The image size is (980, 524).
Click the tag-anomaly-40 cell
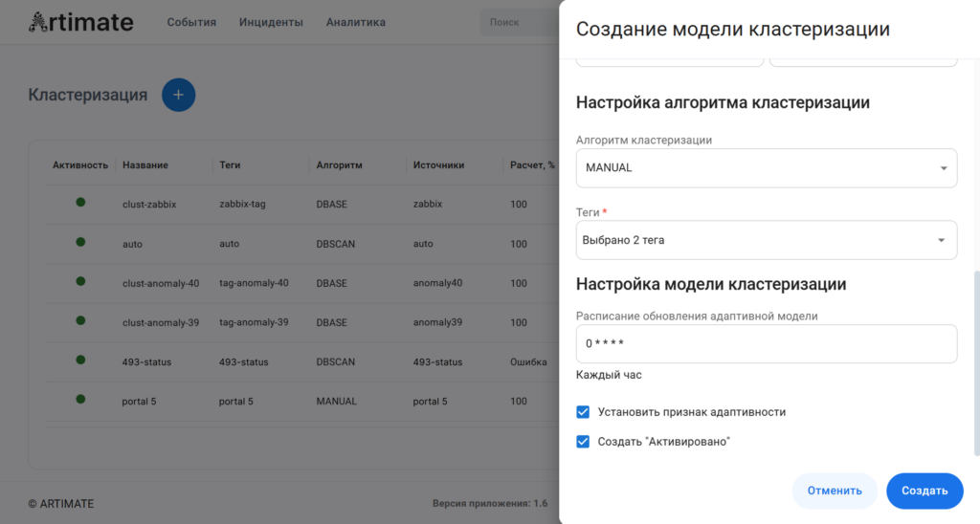click(254, 284)
